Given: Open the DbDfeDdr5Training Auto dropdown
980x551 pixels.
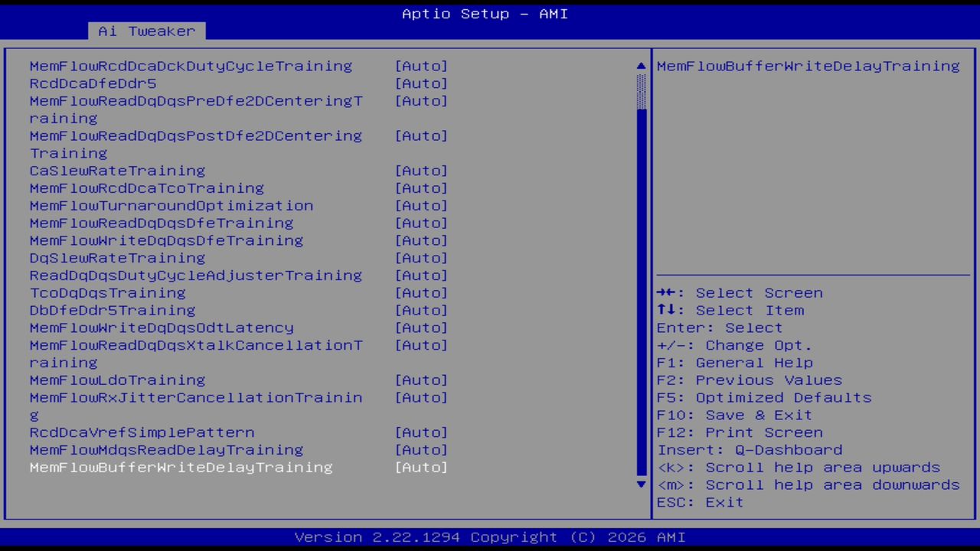Looking at the screenshot, I should (x=421, y=310).
